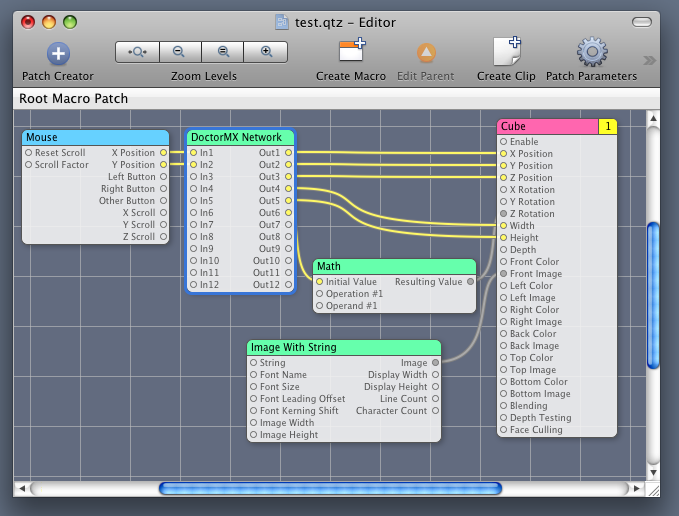Click the actual size zoom button
This screenshot has width=679, height=516.
(x=223, y=52)
